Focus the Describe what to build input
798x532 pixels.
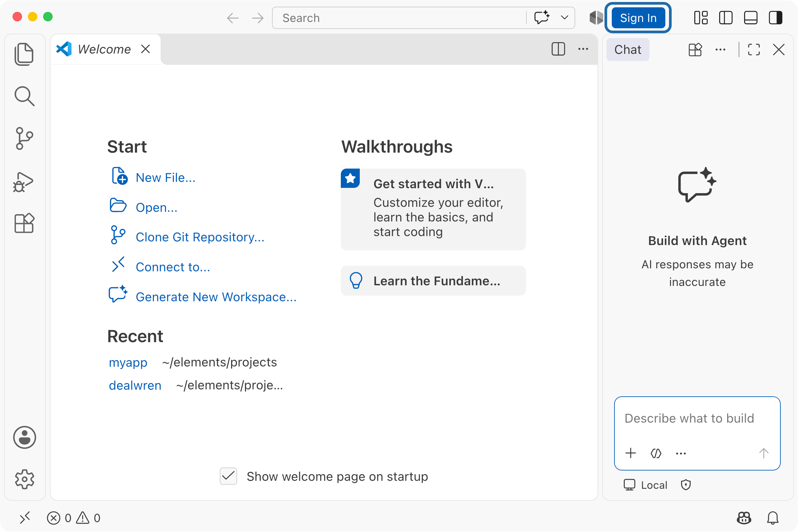click(697, 419)
